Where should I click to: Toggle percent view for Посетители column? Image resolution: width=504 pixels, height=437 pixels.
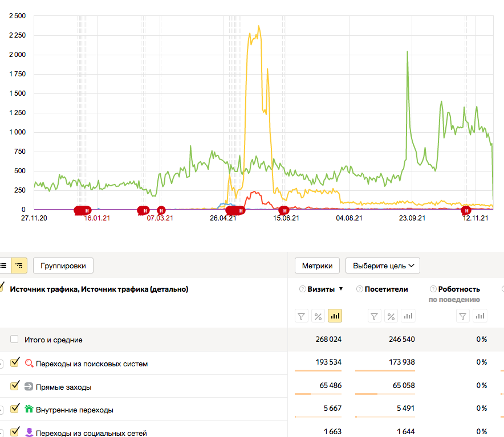tap(391, 316)
